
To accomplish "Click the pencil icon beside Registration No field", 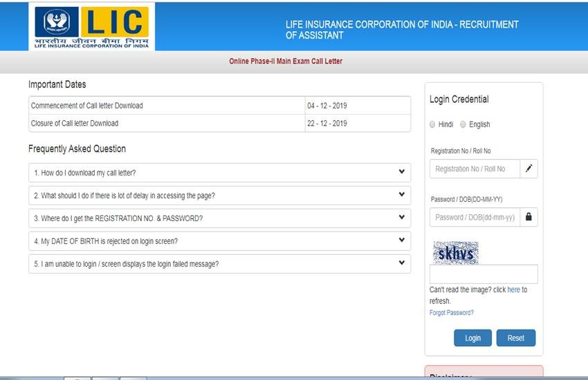I will [x=529, y=169].
